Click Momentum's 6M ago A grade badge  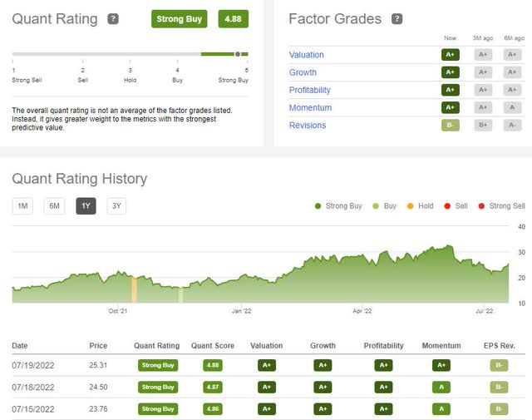click(x=512, y=107)
